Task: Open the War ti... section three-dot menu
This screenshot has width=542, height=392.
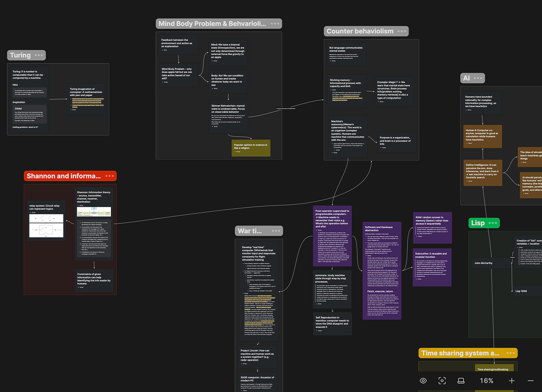Action: 276,231
